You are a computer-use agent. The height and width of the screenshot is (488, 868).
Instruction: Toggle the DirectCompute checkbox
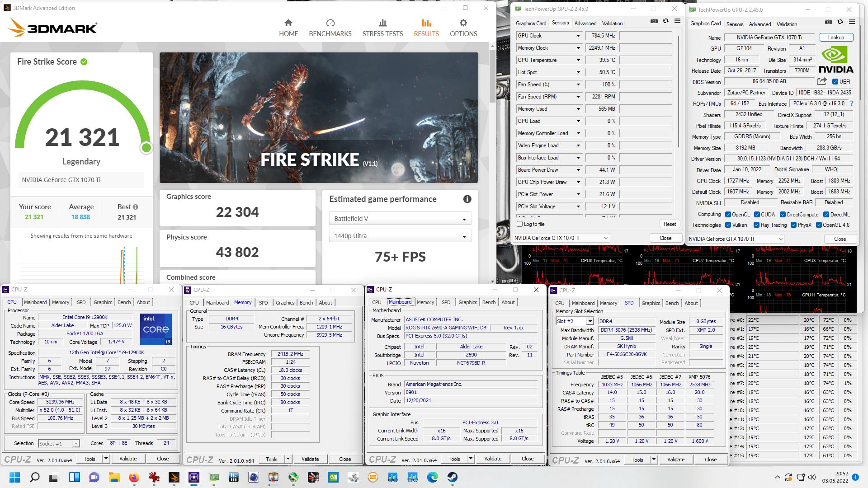[783, 215]
